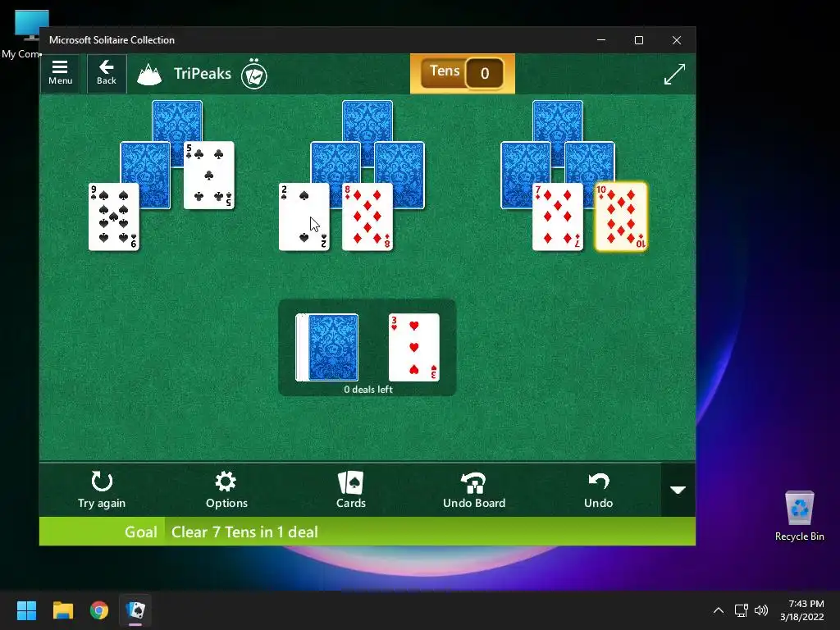840x630 pixels.
Task: Go Back with the arrow button
Action: (x=107, y=73)
